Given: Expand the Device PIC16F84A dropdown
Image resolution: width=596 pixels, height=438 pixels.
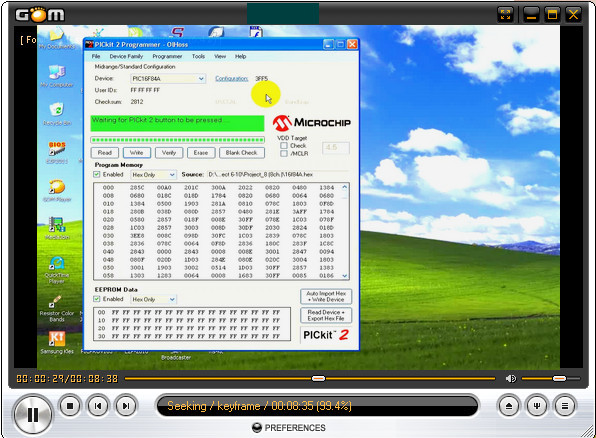Looking at the screenshot, I should click(201, 79).
